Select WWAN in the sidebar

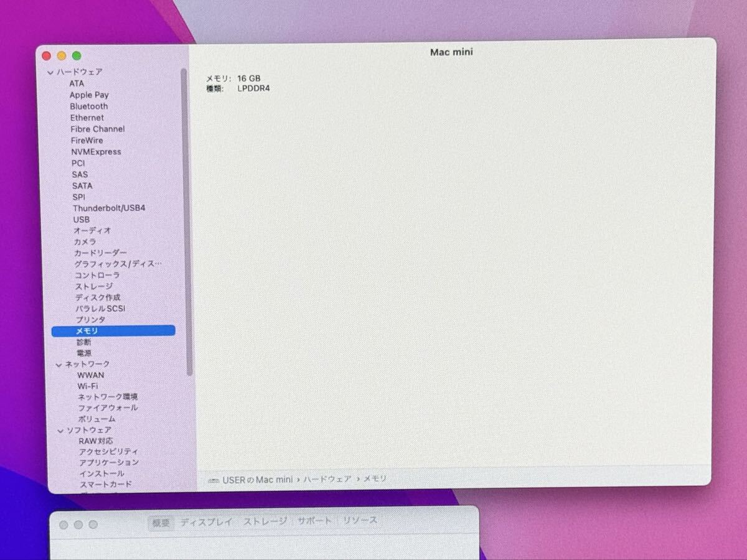tap(91, 375)
